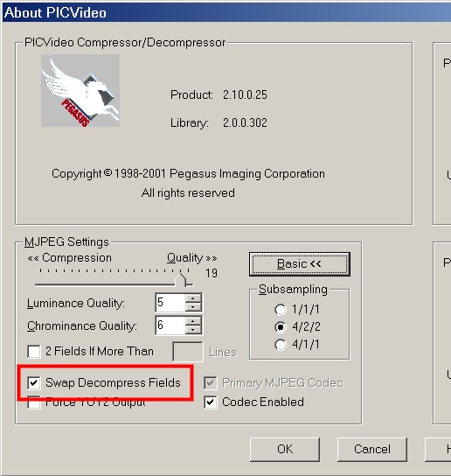Increase Chrominance Quality with up spinner arrow
Screen dimensions: 451x476
point(193,321)
